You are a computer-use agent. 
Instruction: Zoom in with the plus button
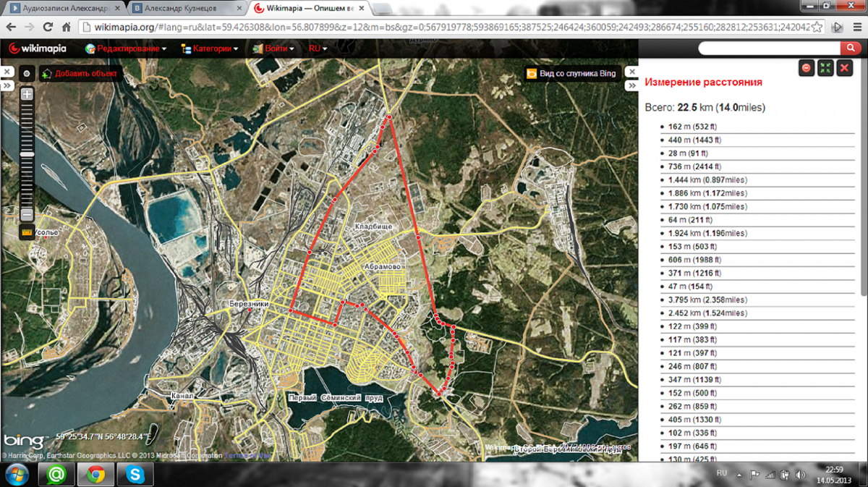(x=27, y=95)
